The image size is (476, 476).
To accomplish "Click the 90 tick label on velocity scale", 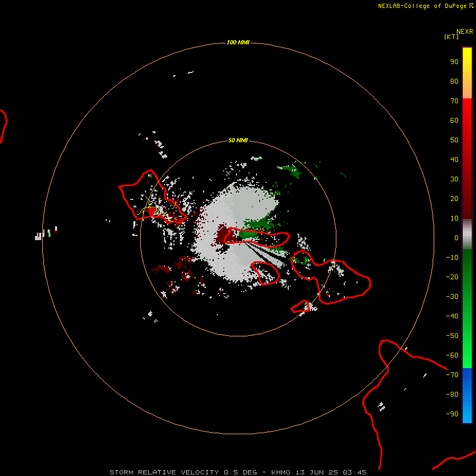I will click(454, 62).
